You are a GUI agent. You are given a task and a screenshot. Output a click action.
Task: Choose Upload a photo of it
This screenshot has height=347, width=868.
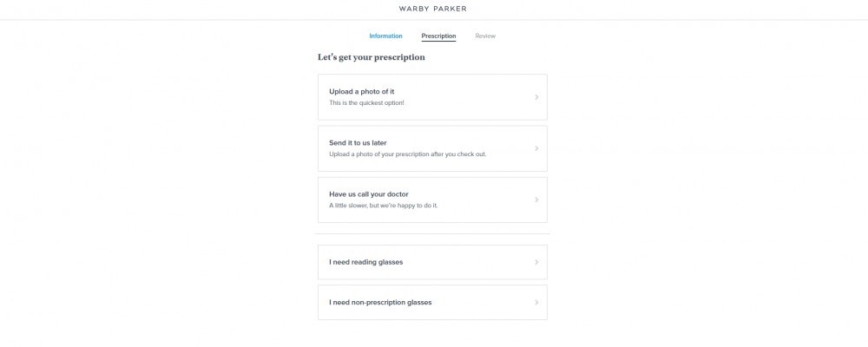[x=432, y=97]
